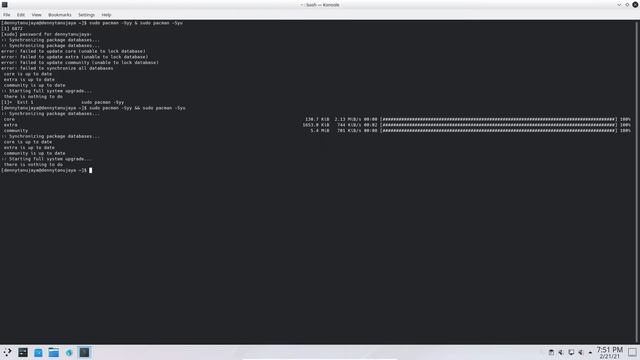Click the '[sudo] password for' line

[x=46, y=34]
